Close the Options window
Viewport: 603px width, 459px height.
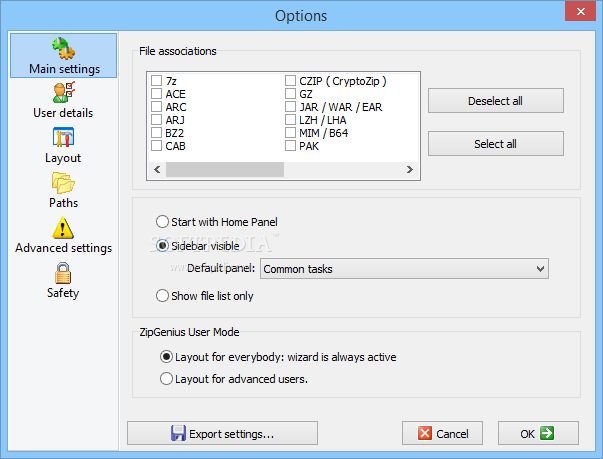tap(580, 11)
